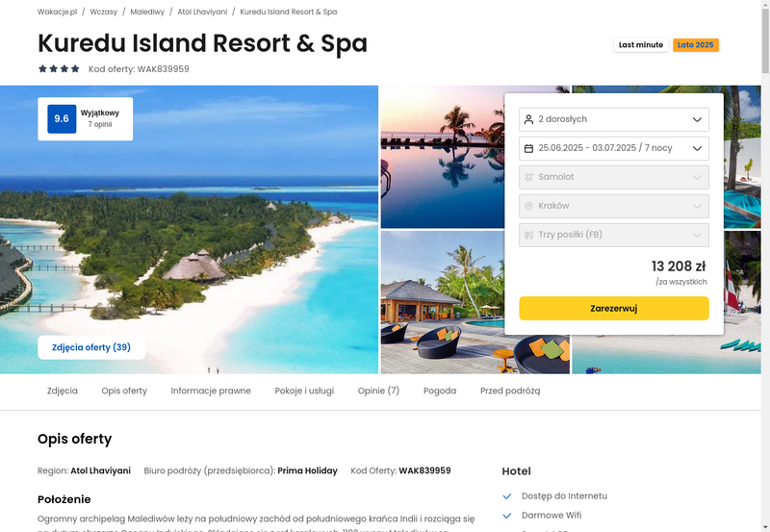Click the person icon beside 2 dorosłych
This screenshot has height=532, width=770.
(x=528, y=119)
